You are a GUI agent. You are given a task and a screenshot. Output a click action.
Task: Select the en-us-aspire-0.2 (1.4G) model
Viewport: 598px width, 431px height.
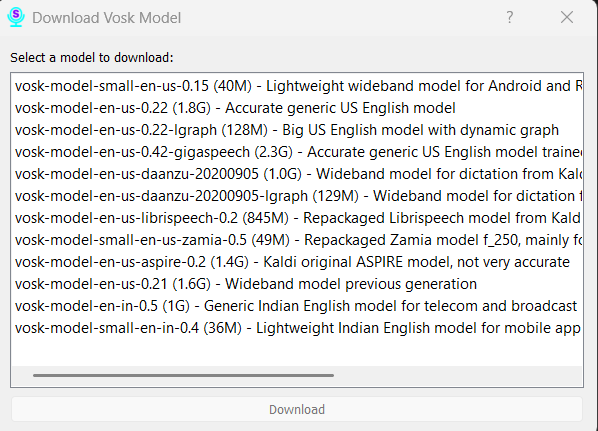point(297,262)
